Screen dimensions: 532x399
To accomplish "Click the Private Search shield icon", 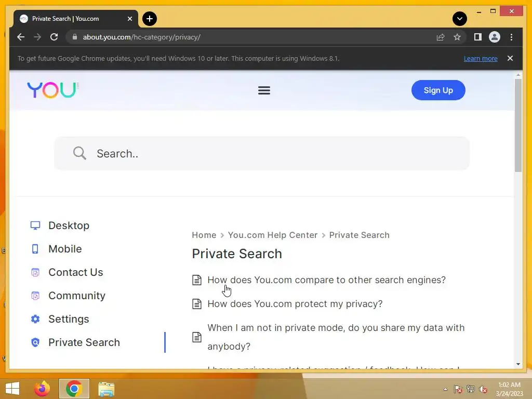I will [x=35, y=343].
